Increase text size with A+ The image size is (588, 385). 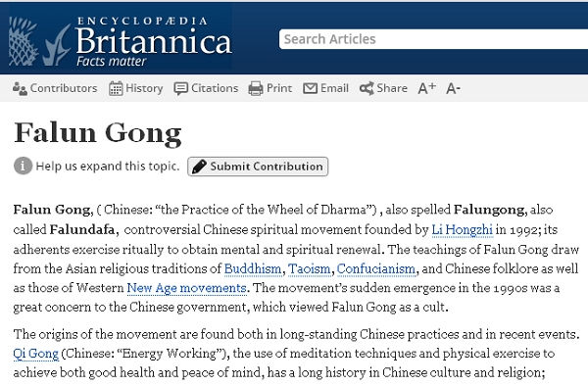point(426,88)
